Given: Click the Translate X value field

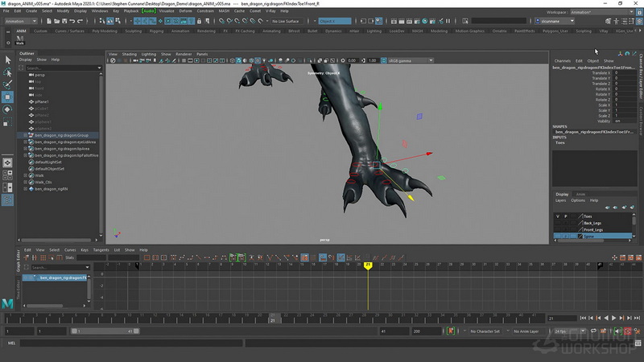Looking at the screenshot, I should coord(625,72).
